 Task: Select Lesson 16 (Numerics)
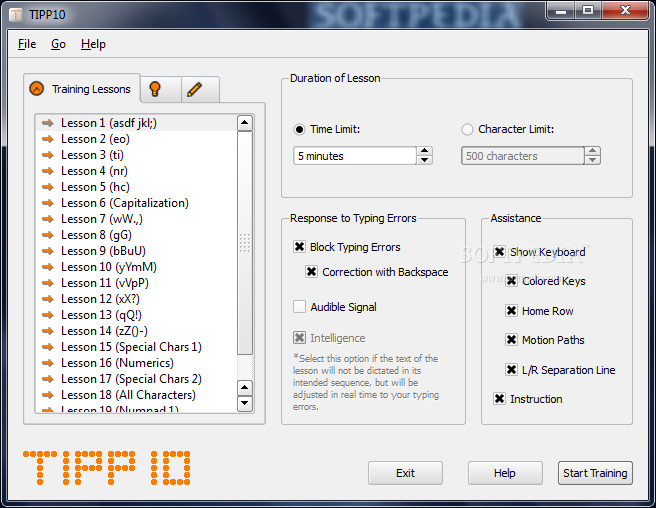click(x=136, y=363)
